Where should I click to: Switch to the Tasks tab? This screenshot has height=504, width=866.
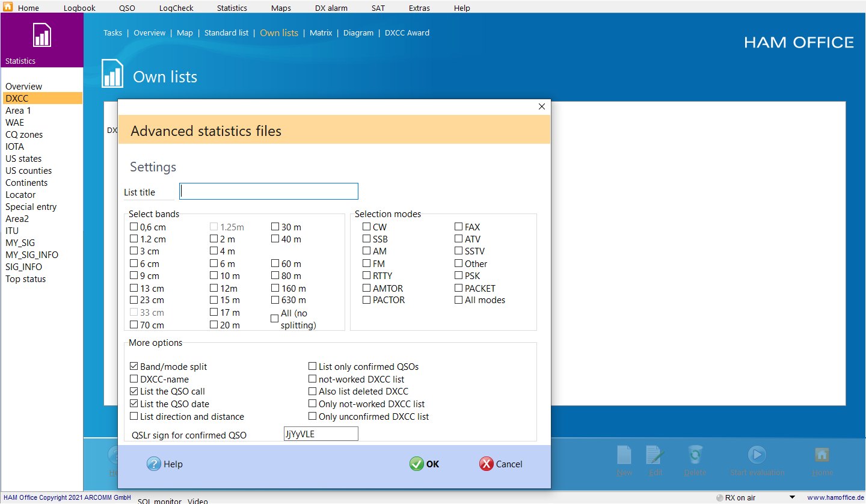coord(112,33)
